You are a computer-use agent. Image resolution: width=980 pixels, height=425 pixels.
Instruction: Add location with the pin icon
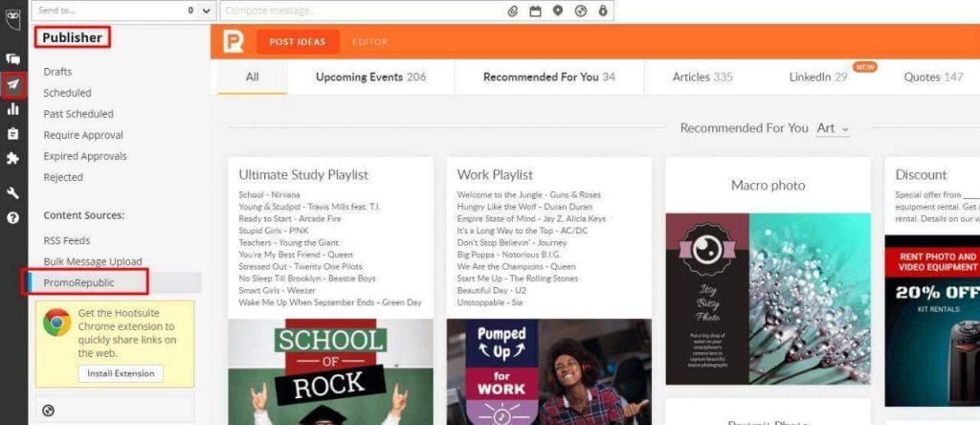(558, 11)
